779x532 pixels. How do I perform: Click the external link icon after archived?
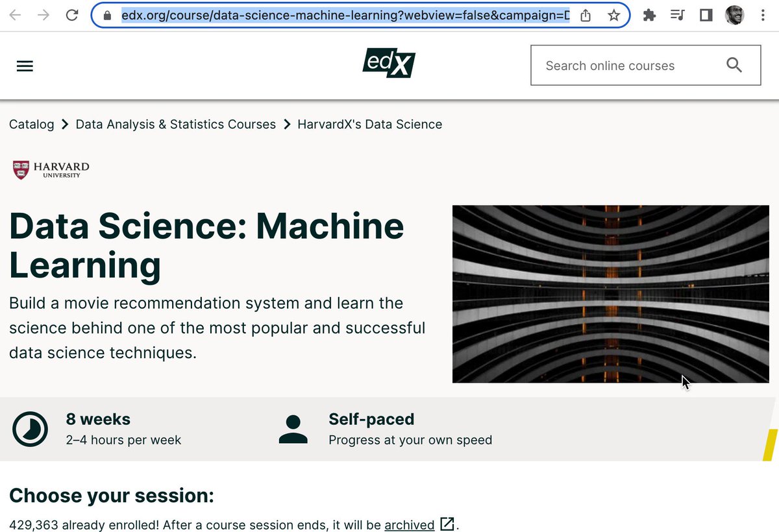447,524
